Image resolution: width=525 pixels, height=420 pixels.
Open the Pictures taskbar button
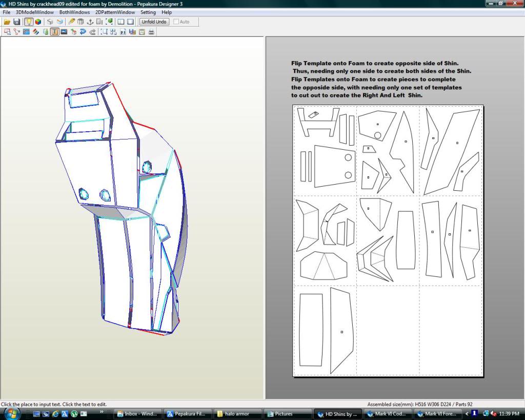pos(287,414)
